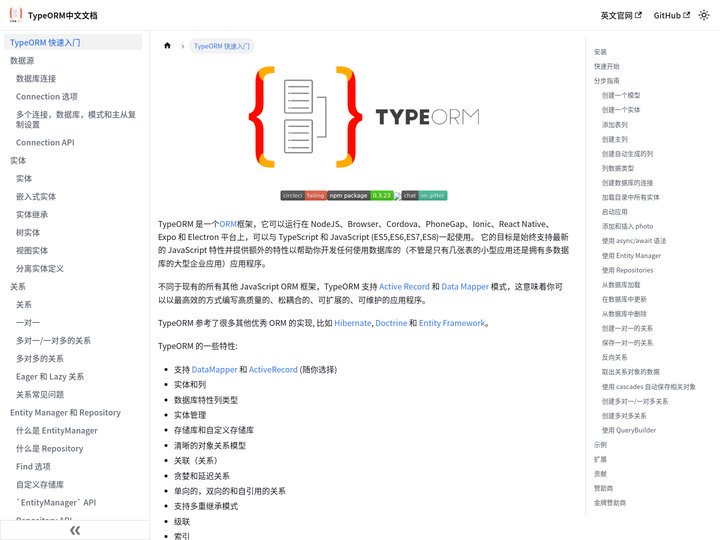Image resolution: width=720 pixels, height=540 pixels.
Task: Jump to 使用 cascades 自动保存相关对象
Action: click(x=648, y=387)
